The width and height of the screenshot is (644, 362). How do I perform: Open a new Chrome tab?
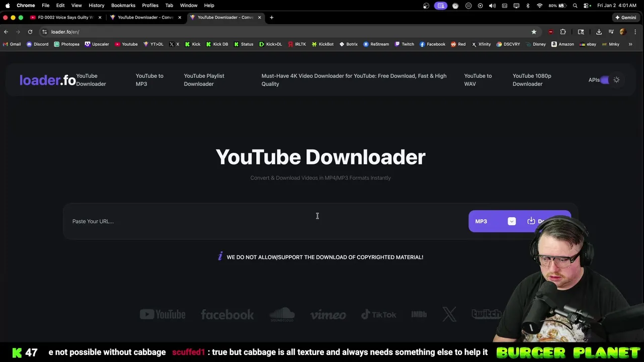[x=271, y=17]
